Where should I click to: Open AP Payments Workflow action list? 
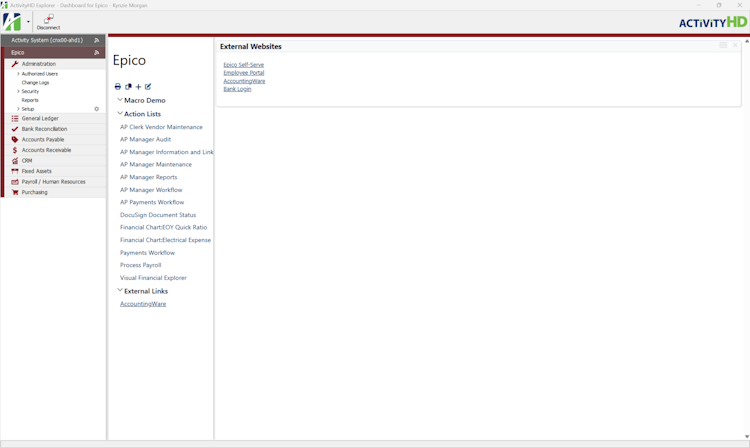click(x=152, y=202)
